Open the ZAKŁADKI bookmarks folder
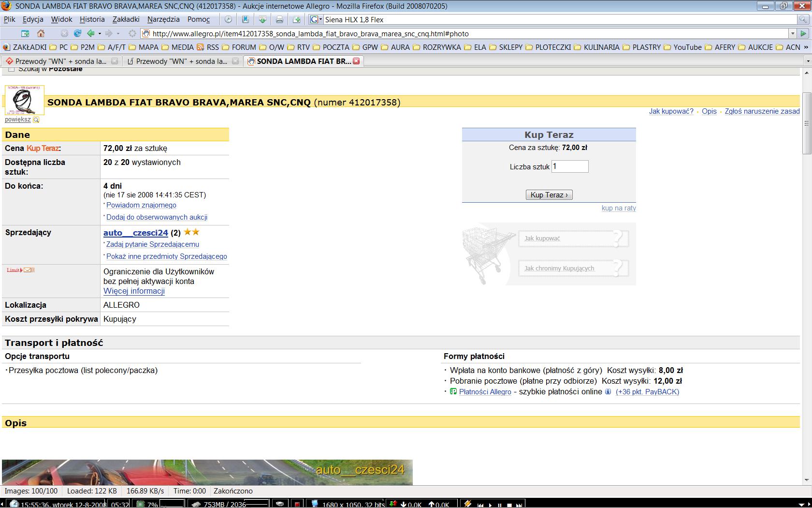This screenshot has width=812, height=508. 25,47
